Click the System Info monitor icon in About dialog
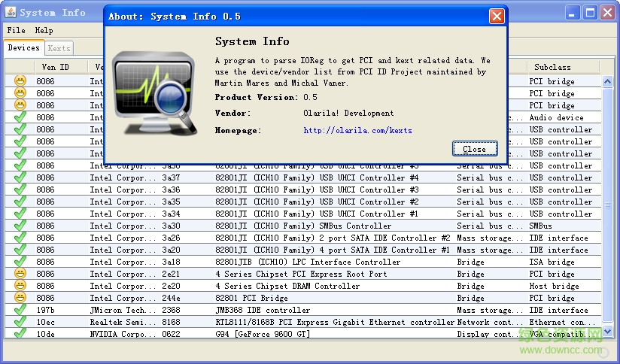 (x=155, y=96)
